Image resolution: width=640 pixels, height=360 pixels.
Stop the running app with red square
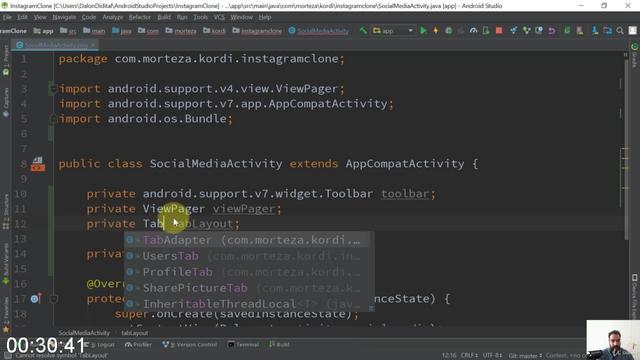coord(499,31)
